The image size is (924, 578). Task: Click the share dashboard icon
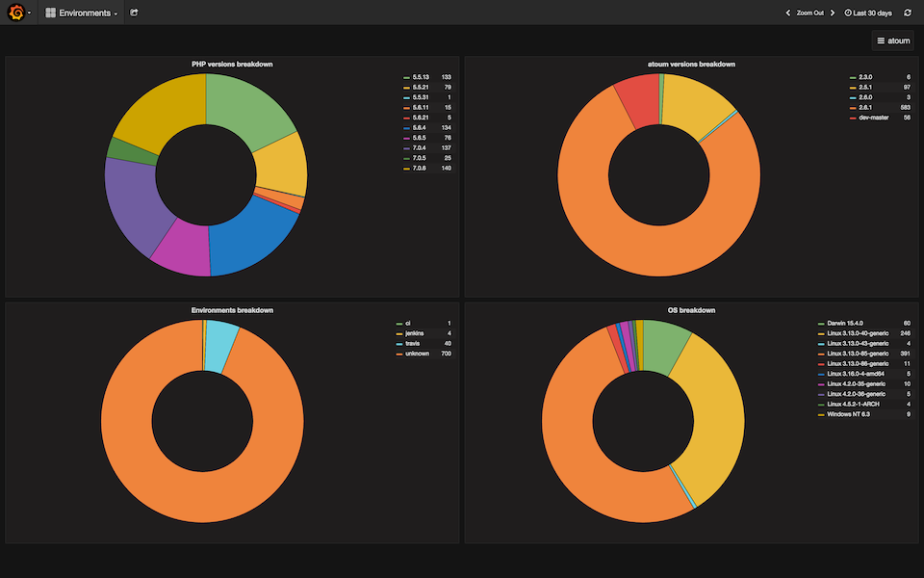click(134, 13)
